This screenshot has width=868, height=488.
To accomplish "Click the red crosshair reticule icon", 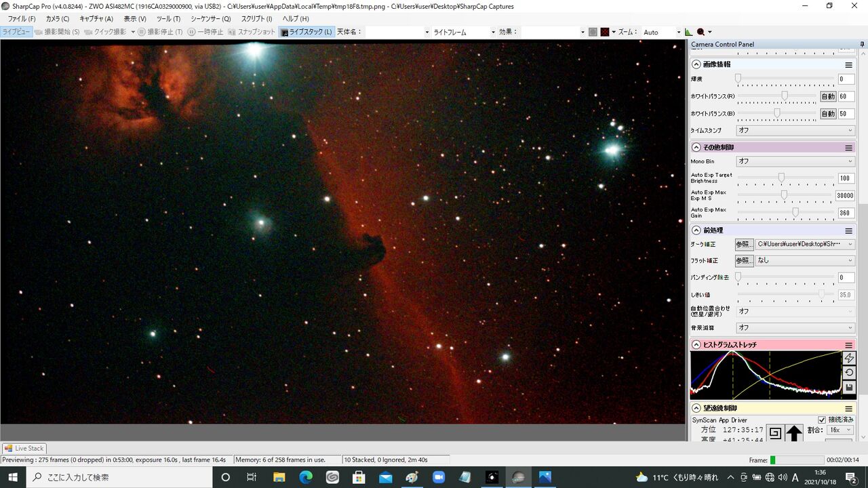I will tap(605, 32).
